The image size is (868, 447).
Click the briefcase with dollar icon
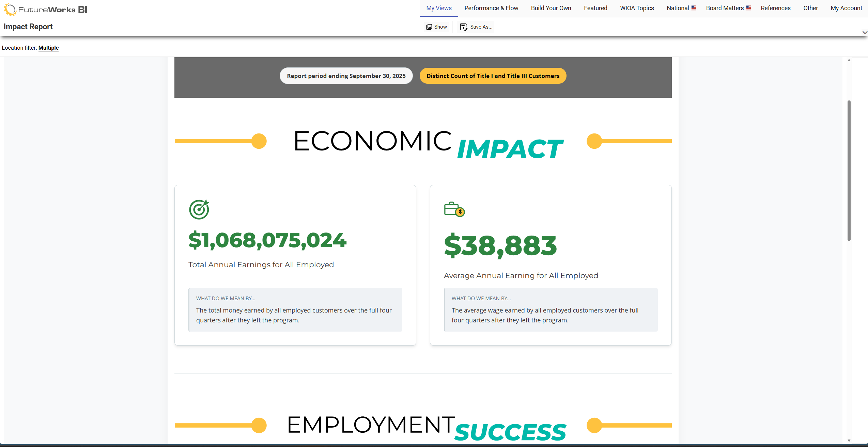tap(454, 209)
